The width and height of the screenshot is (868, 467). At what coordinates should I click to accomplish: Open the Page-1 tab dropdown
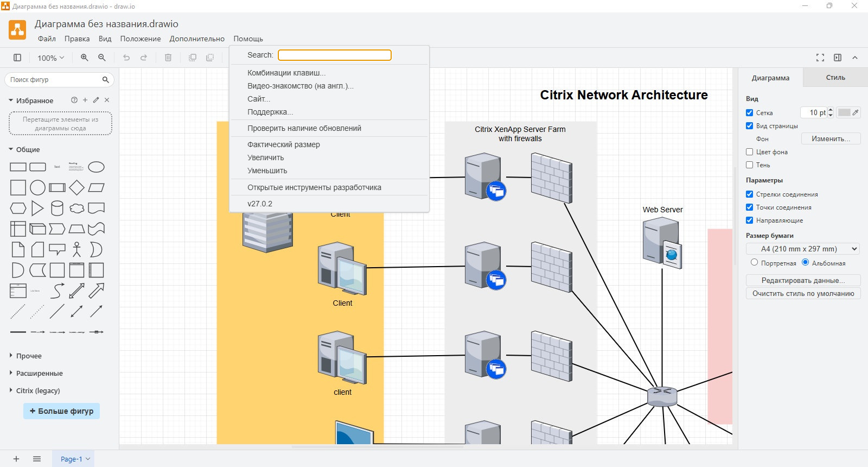pyautogui.click(x=88, y=459)
